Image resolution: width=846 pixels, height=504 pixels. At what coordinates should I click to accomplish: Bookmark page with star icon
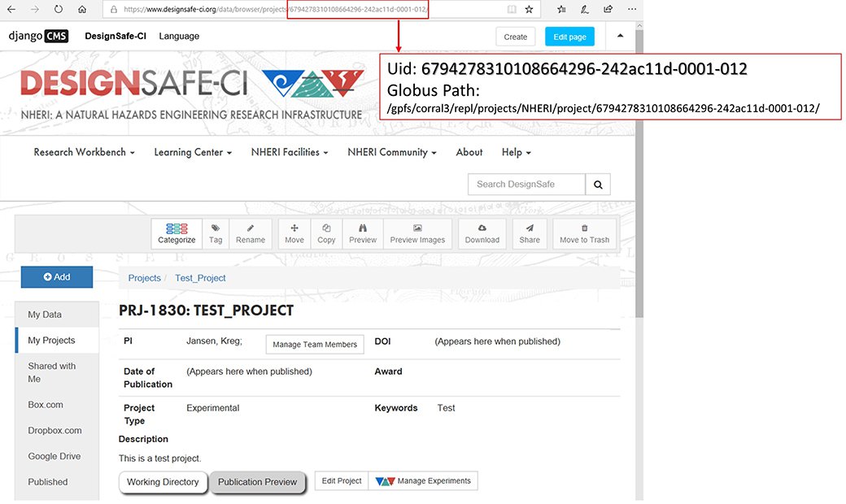pos(530,9)
